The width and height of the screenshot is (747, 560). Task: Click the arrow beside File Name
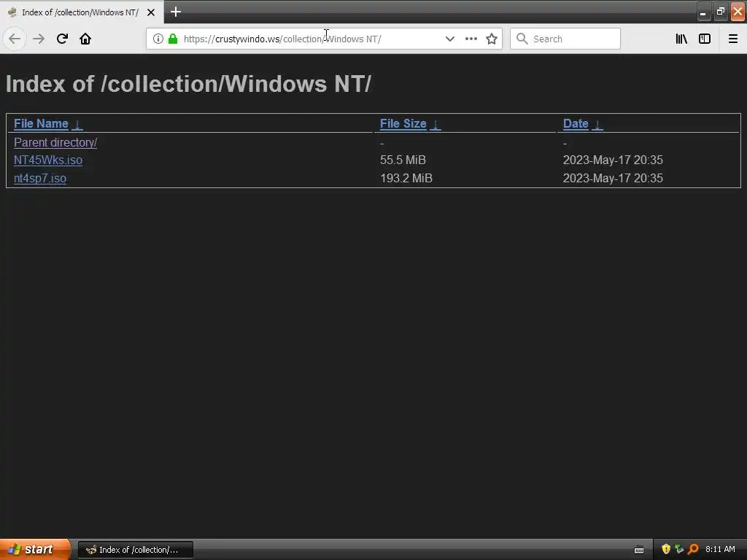point(77,124)
